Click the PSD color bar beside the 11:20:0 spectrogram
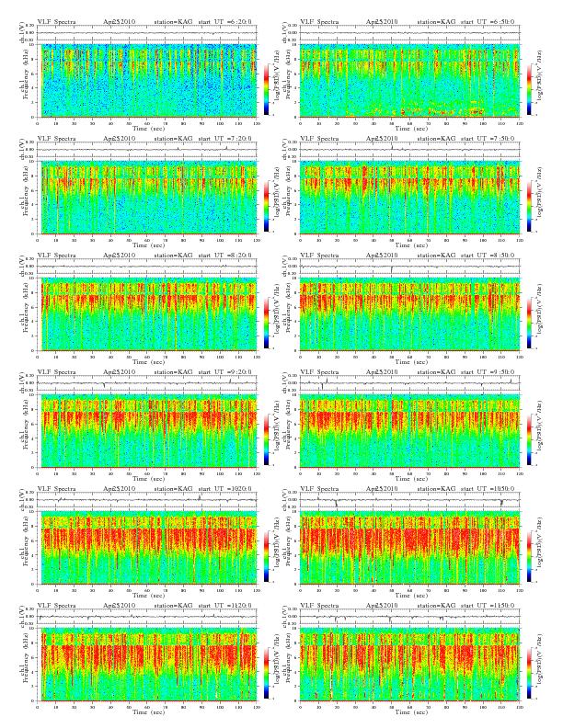Viewport: 563px width, 728px height. (x=266, y=673)
